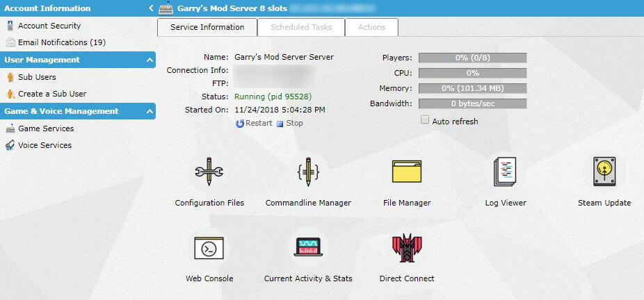Restart the Garry's Mod server
The width and height of the screenshot is (644, 300).
(254, 124)
